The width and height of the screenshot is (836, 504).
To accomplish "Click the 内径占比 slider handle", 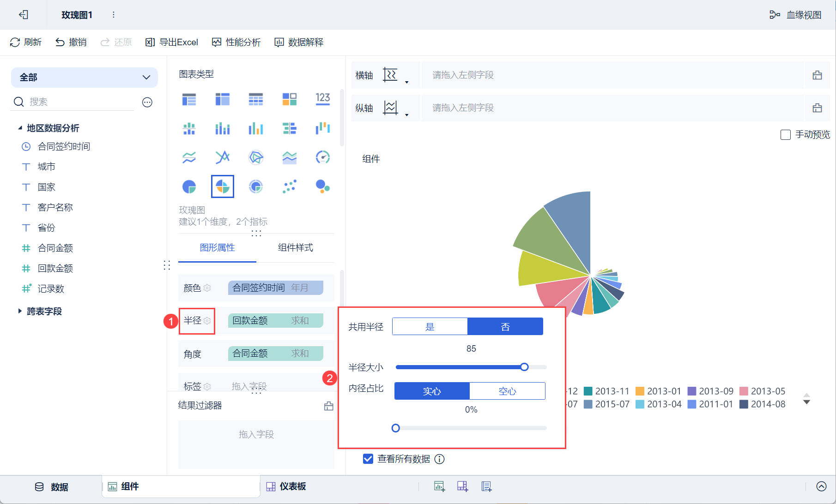I will click(395, 428).
